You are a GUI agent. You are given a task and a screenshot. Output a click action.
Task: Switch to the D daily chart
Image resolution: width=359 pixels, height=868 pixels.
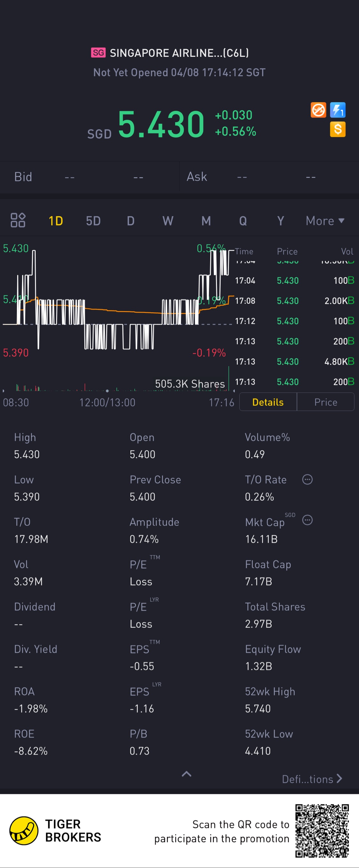(x=131, y=221)
